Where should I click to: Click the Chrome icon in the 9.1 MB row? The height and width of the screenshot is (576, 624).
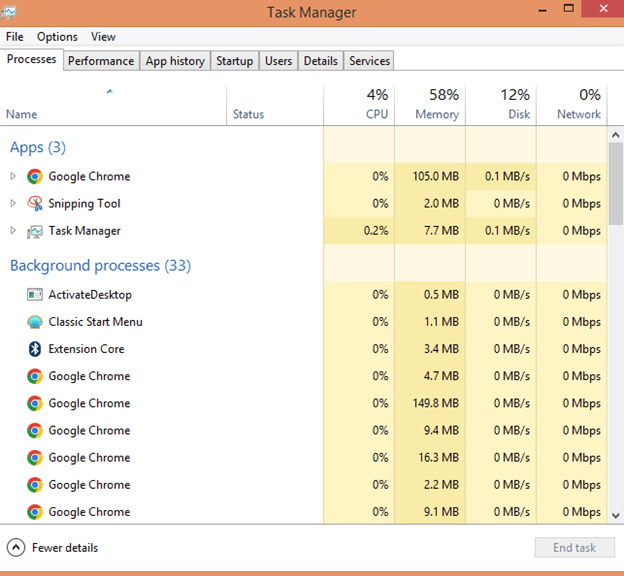coord(35,512)
